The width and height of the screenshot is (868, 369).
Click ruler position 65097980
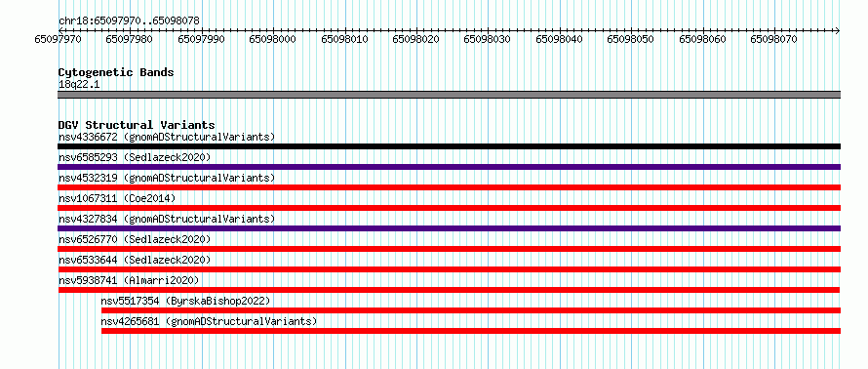pos(129,39)
